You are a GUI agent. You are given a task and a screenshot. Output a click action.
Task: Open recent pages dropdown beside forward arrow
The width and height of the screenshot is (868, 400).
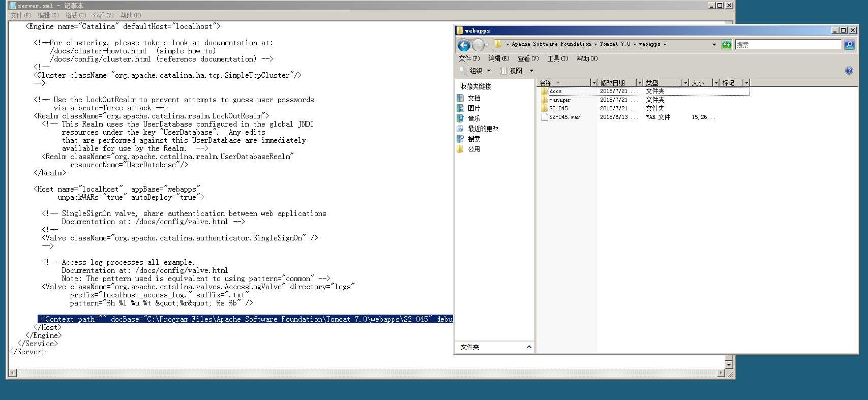487,45
